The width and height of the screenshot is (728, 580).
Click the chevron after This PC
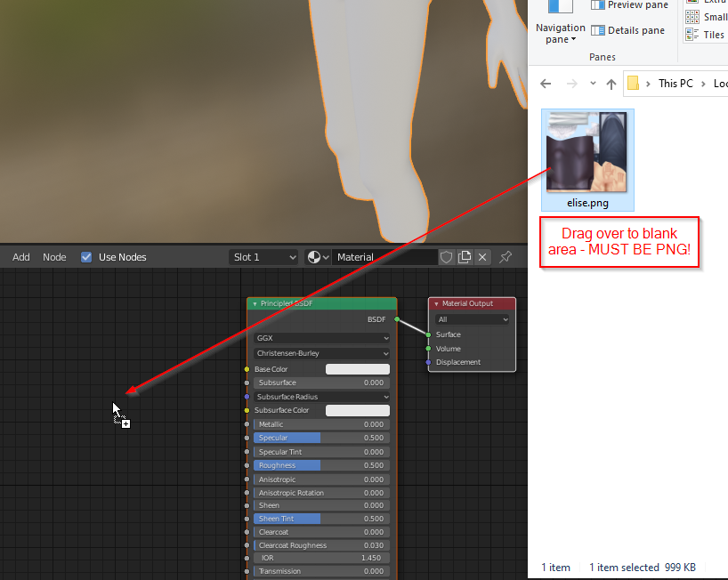[x=703, y=84]
